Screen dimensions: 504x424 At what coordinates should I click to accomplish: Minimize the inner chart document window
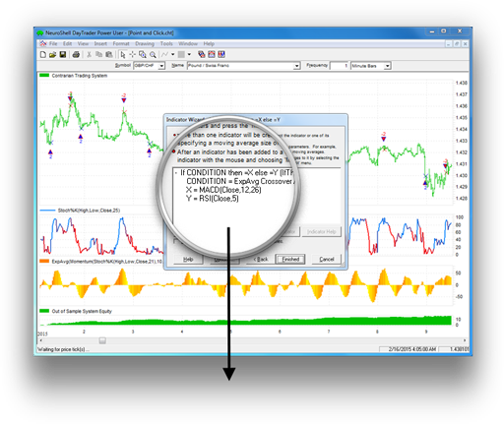pyautogui.click(x=449, y=43)
